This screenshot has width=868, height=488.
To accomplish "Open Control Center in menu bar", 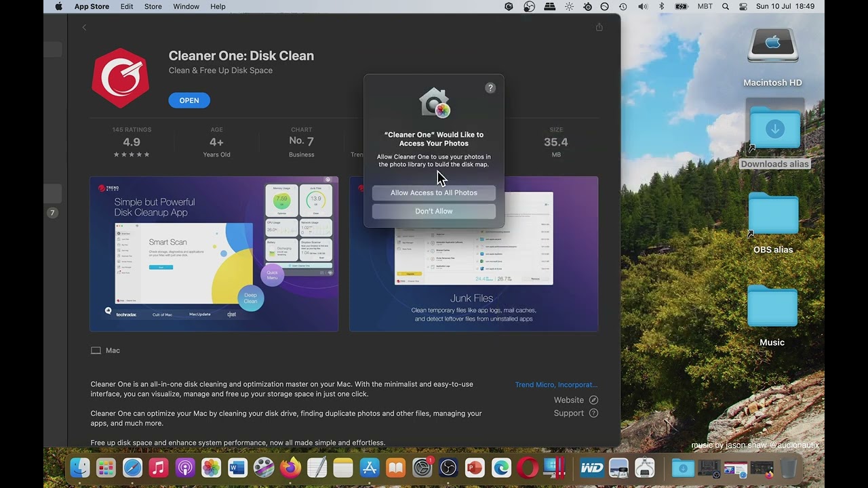I will (743, 6).
